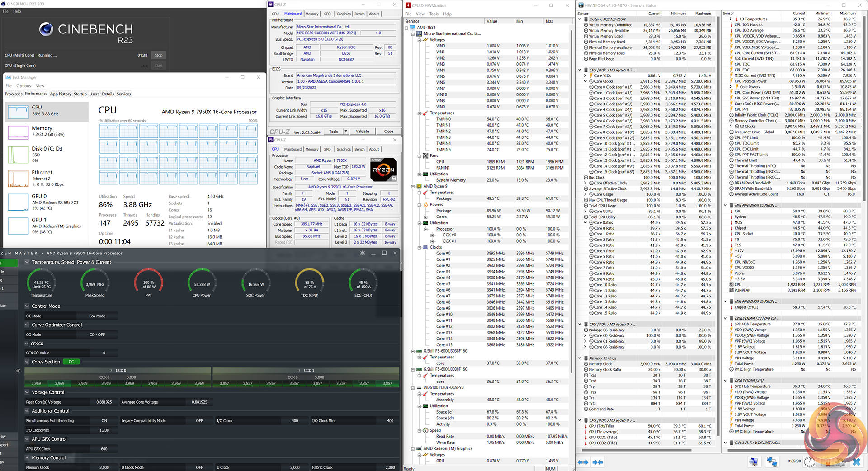Open HWiNFO remote network monitors icon
Image resolution: width=868 pixels, height=471 pixels.
772,462
